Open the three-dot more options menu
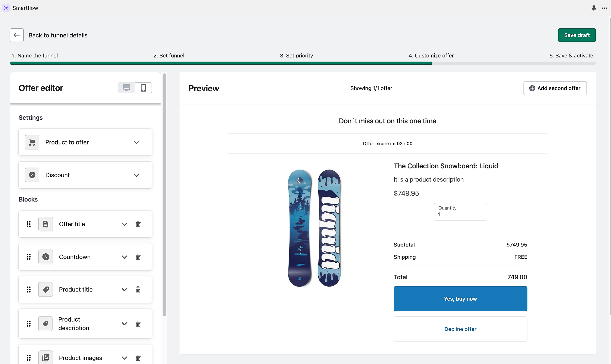This screenshot has width=611, height=364. [x=604, y=8]
